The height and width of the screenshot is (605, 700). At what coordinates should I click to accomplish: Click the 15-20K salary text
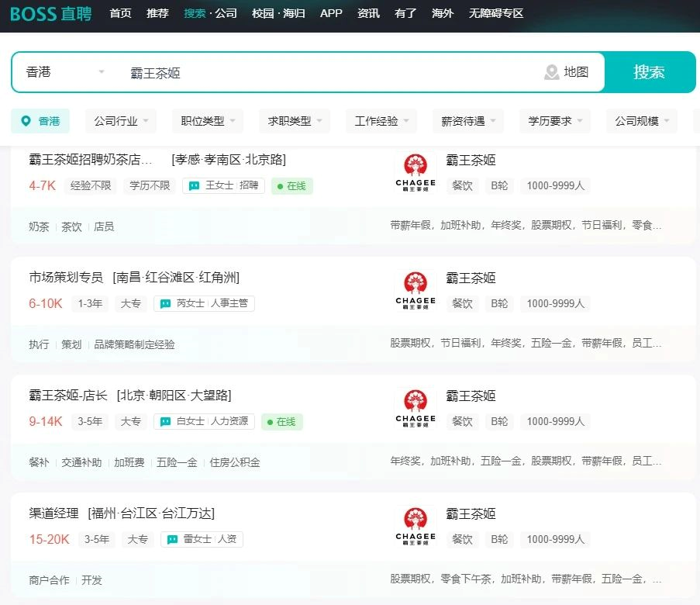49,540
